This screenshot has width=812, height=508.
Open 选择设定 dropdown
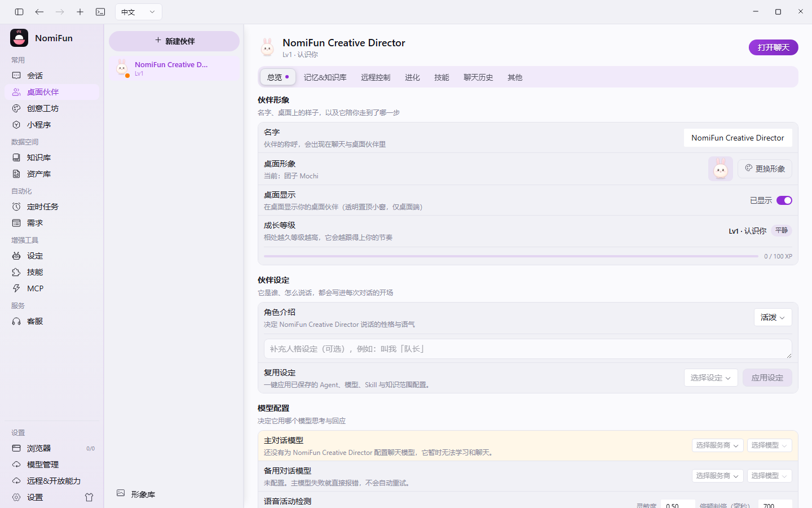710,378
